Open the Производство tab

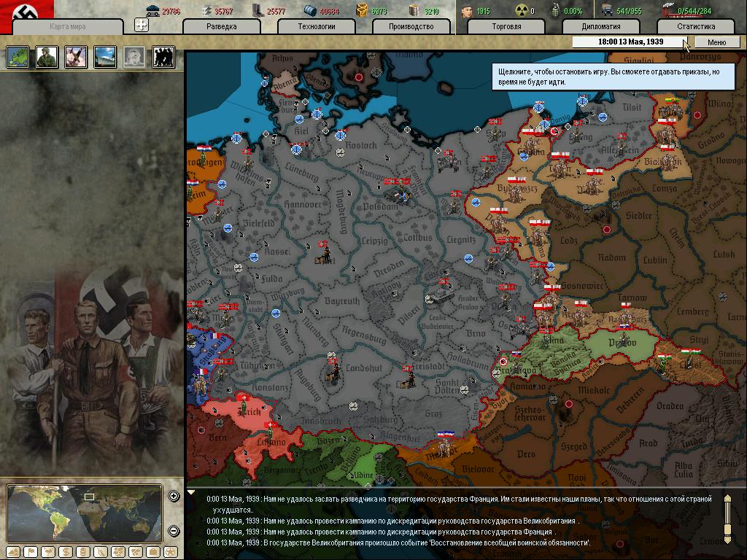[x=411, y=27]
